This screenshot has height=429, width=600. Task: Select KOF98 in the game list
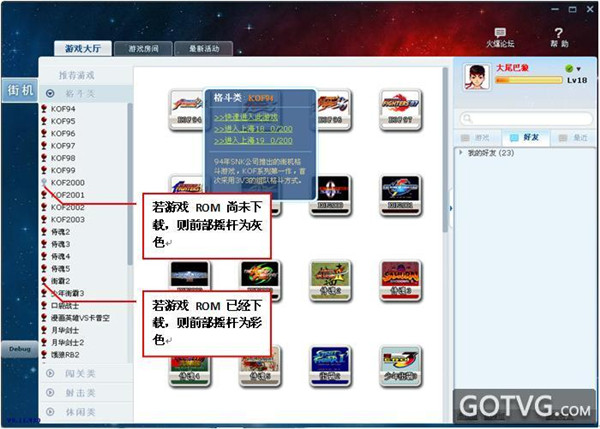pyautogui.click(x=63, y=158)
